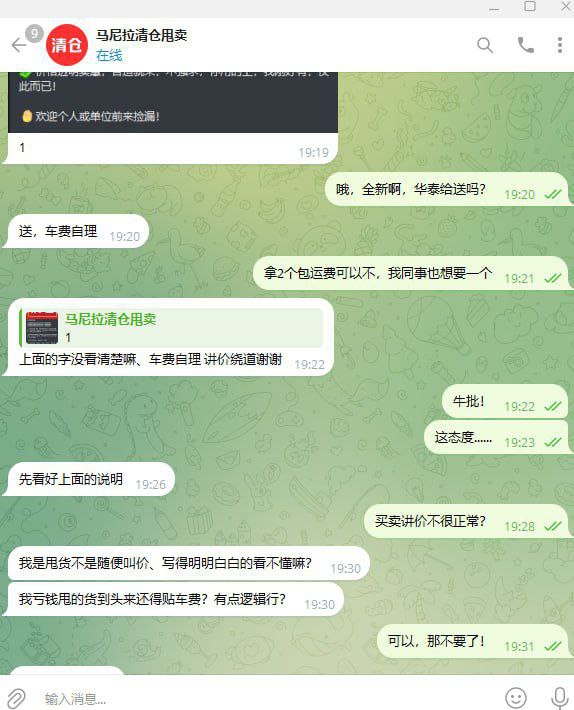Open the three-dot more options menu
Screen dimensions: 574x710
point(560,45)
